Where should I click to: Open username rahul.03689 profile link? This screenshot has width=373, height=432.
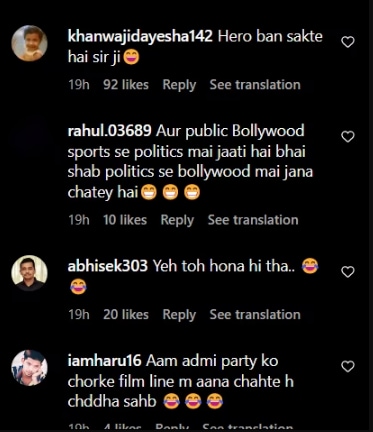110,131
